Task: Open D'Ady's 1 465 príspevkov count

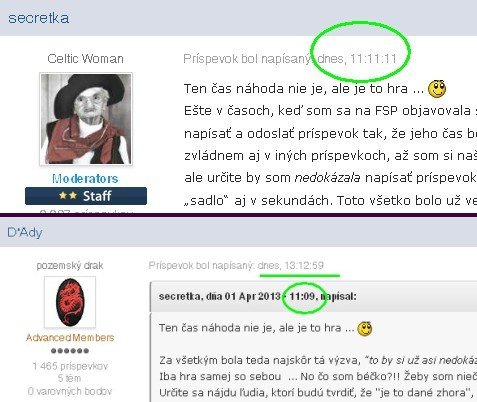Action: click(70, 366)
